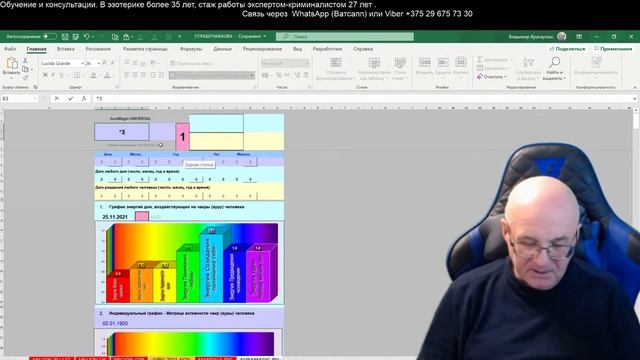Click the AutoSum sigma icon
640x360 pixels.
click(x=480, y=60)
